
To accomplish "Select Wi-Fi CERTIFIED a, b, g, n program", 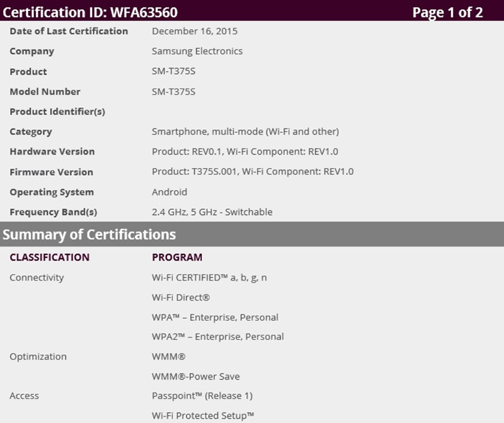I will click(x=210, y=277).
